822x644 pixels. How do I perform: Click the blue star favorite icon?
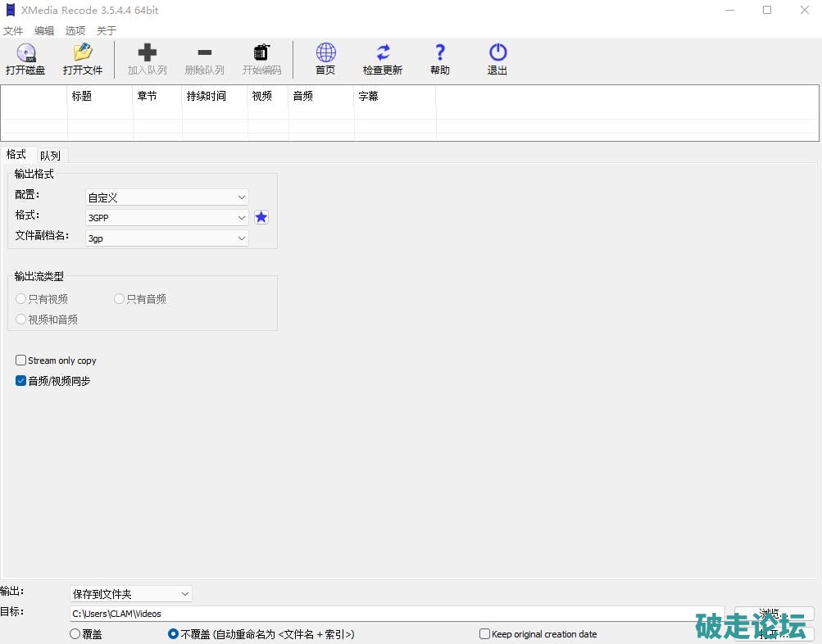point(261,217)
